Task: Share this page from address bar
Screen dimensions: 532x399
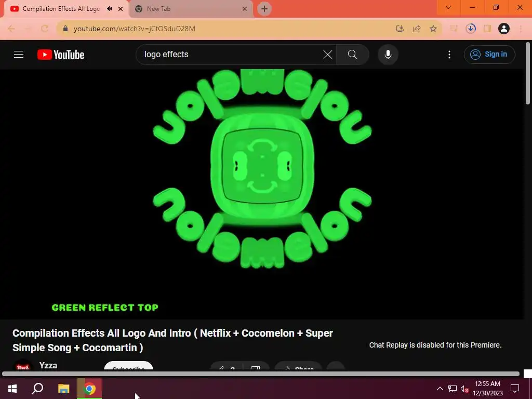Action: (417, 29)
